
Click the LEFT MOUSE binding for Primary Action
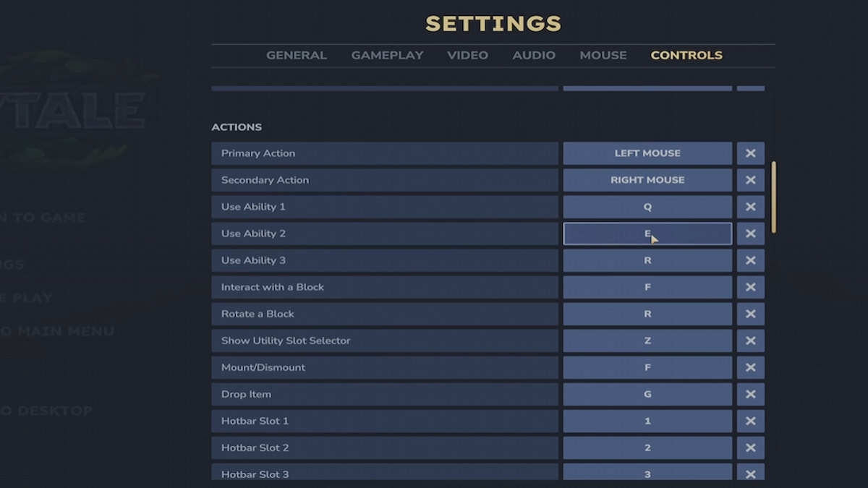[x=647, y=153]
